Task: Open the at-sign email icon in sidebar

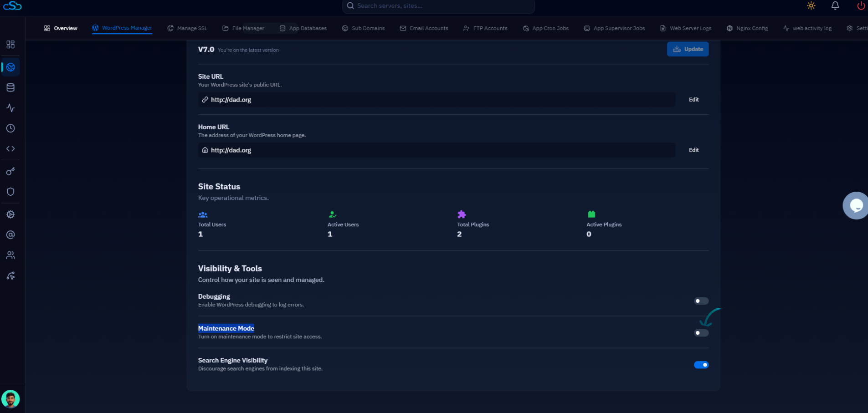Action: (x=10, y=235)
